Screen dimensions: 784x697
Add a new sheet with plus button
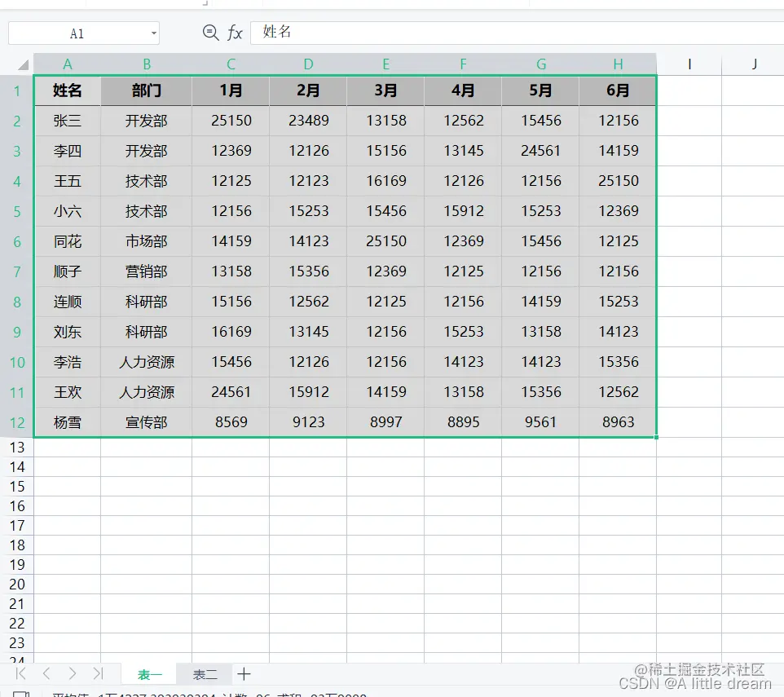(x=244, y=674)
